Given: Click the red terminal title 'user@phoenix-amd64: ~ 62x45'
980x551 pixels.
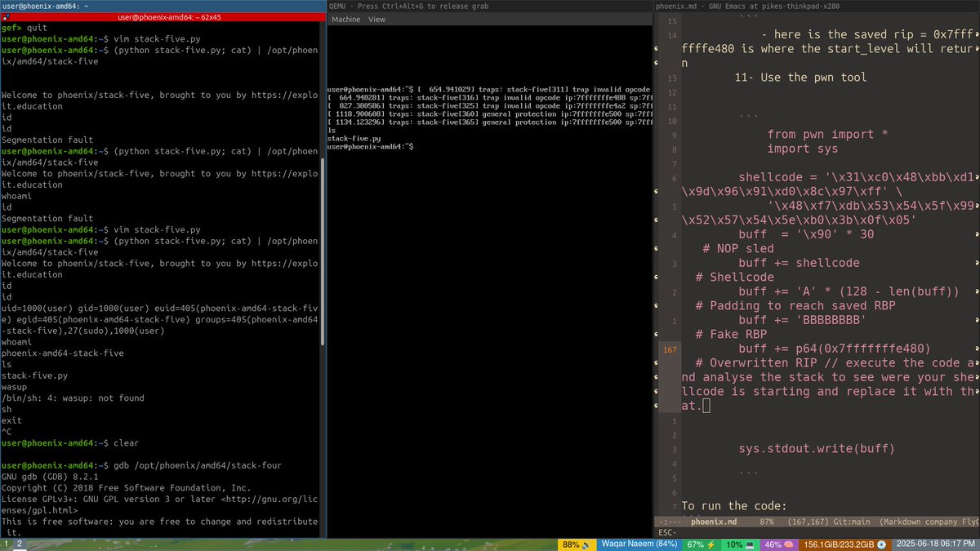Looking at the screenshot, I should click(169, 16).
